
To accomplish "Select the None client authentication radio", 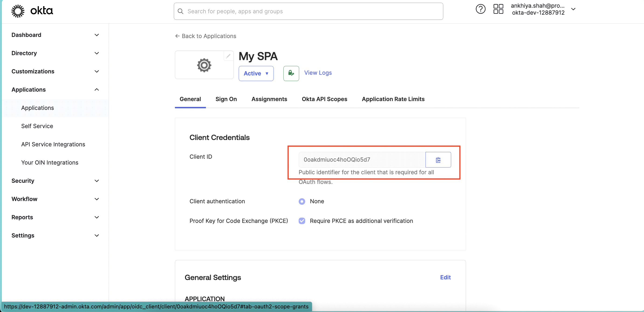I will point(302,201).
